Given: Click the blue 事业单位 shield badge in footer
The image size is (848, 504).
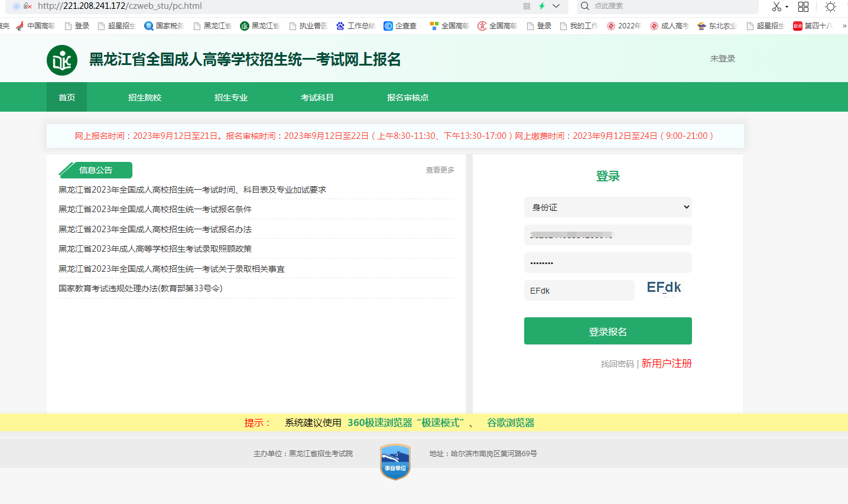Looking at the screenshot, I should pyautogui.click(x=395, y=461).
